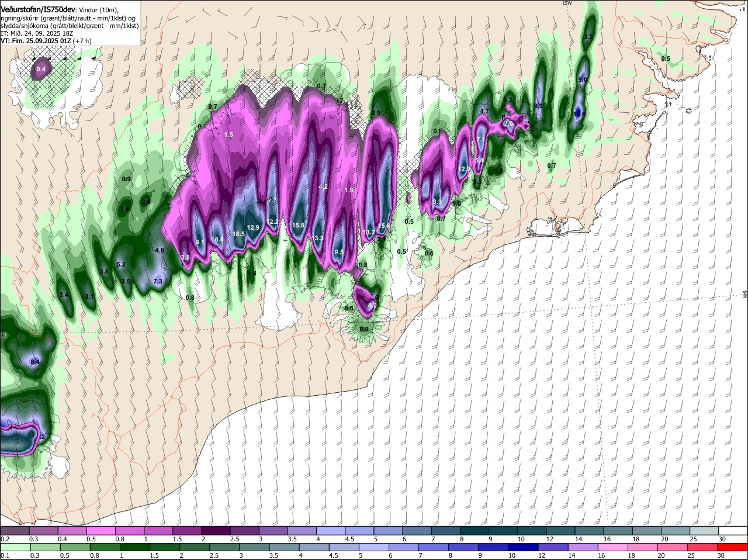
Task: Click the 4.9 value in the small pink area
Action: pos(372,305)
